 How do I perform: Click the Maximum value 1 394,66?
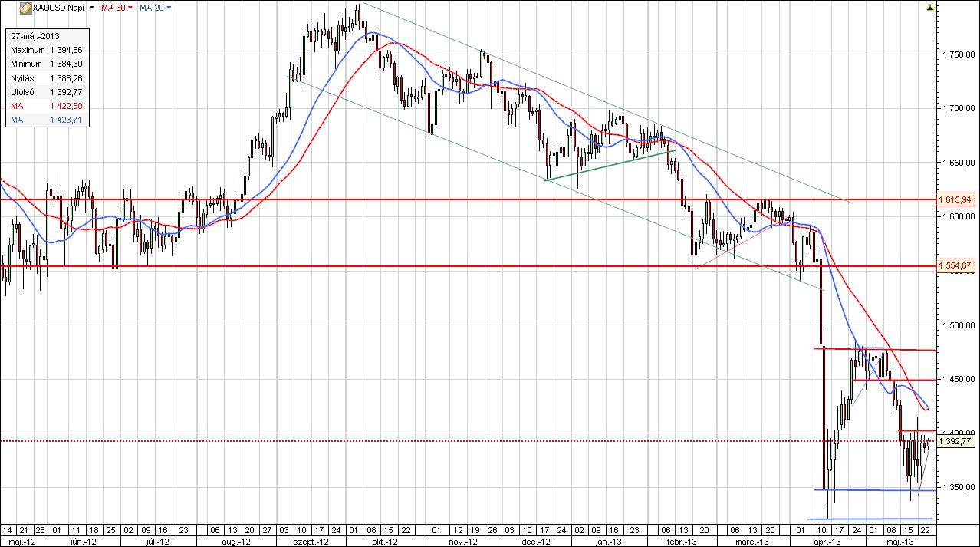(x=66, y=49)
